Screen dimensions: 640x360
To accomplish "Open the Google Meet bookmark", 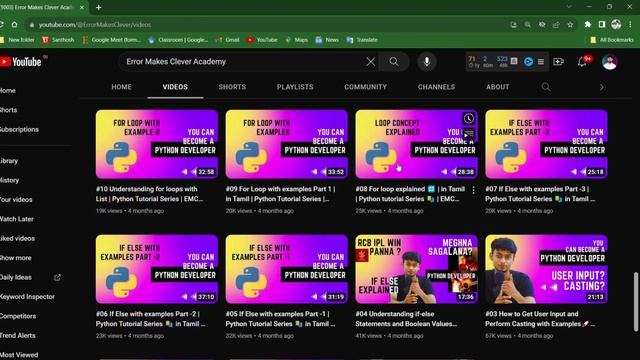I will point(111,40).
